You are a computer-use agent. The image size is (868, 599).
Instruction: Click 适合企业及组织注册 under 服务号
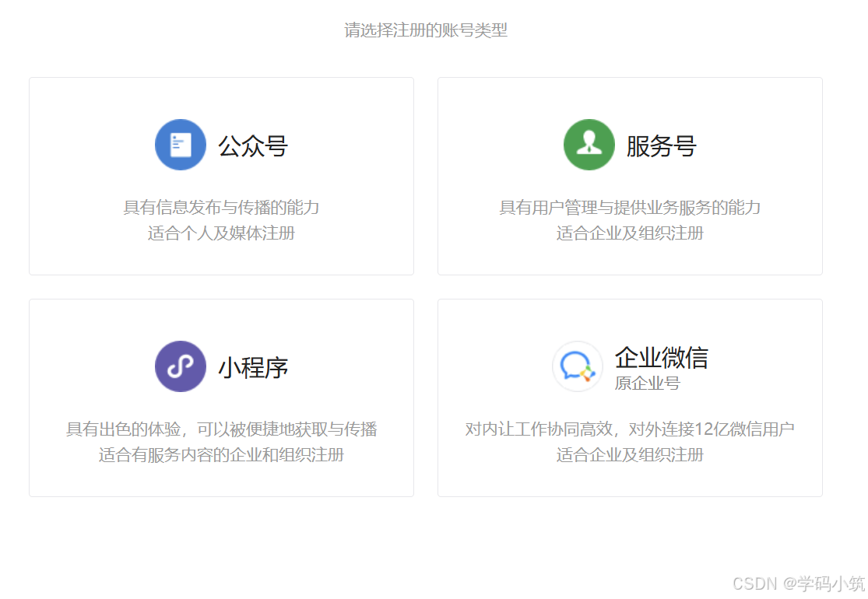pos(630,233)
